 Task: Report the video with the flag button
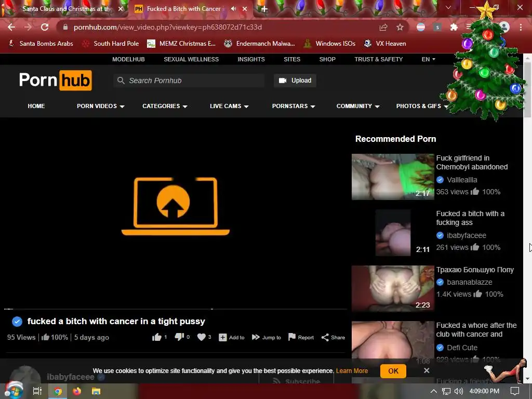pyautogui.click(x=301, y=337)
